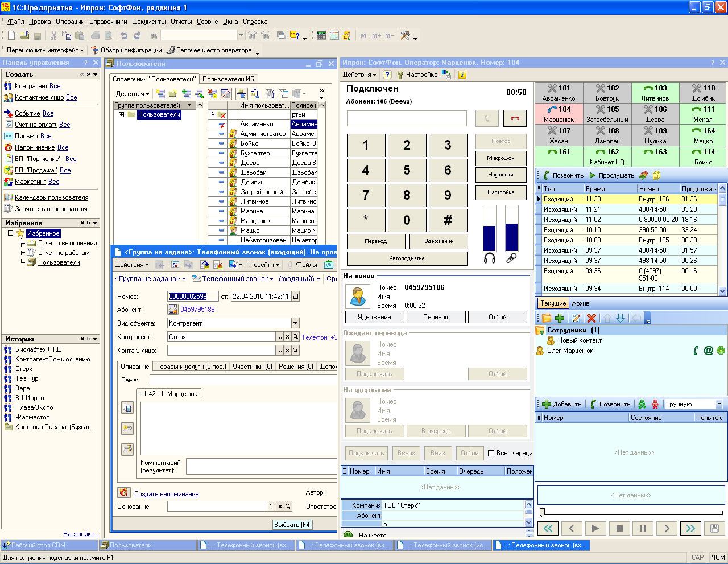The height and width of the screenshot is (564, 728).
Task: Click the call history table vertical scrollbar
Action: click(723, 239)
